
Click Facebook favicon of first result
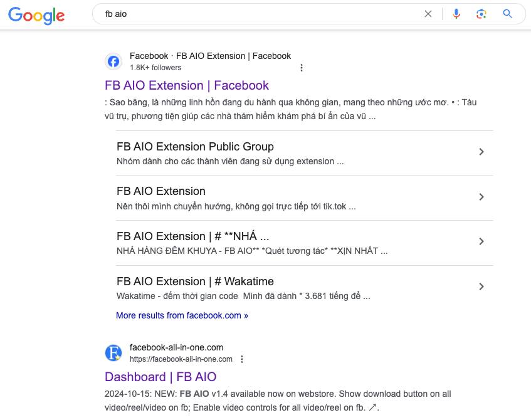click(x=113, y=61)
